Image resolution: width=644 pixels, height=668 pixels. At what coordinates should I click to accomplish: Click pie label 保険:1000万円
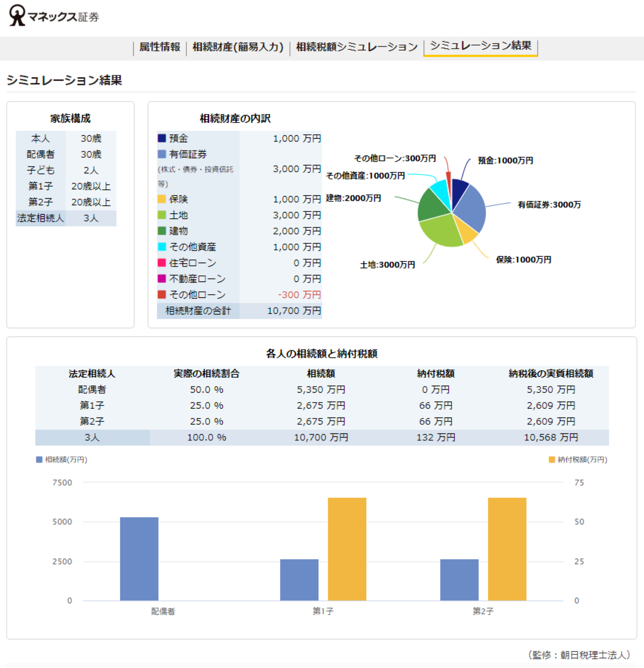523,260
